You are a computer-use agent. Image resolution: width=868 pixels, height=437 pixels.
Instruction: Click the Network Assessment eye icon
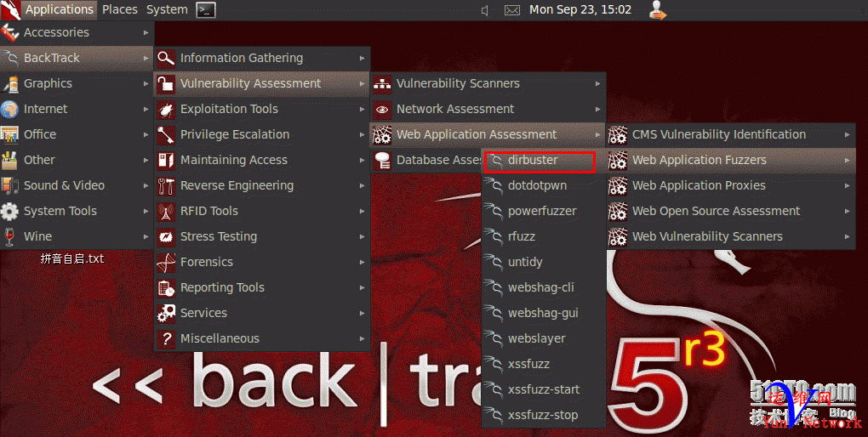[x=382, y=109]
